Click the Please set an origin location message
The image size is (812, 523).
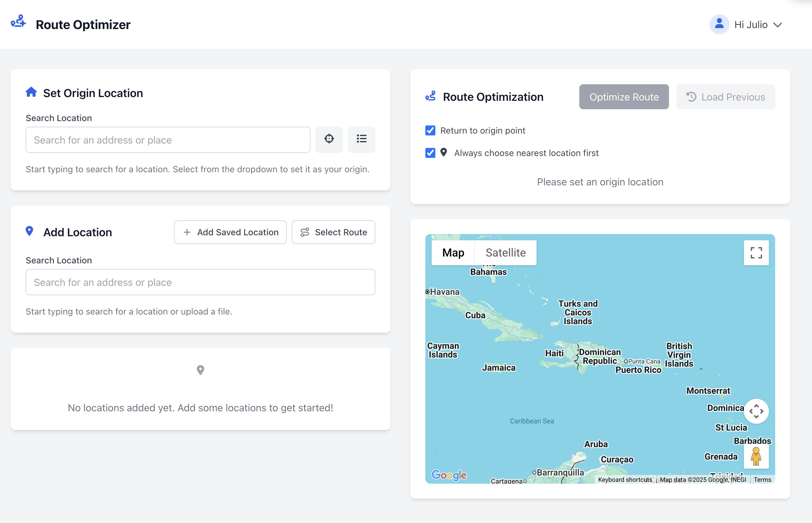600,182
